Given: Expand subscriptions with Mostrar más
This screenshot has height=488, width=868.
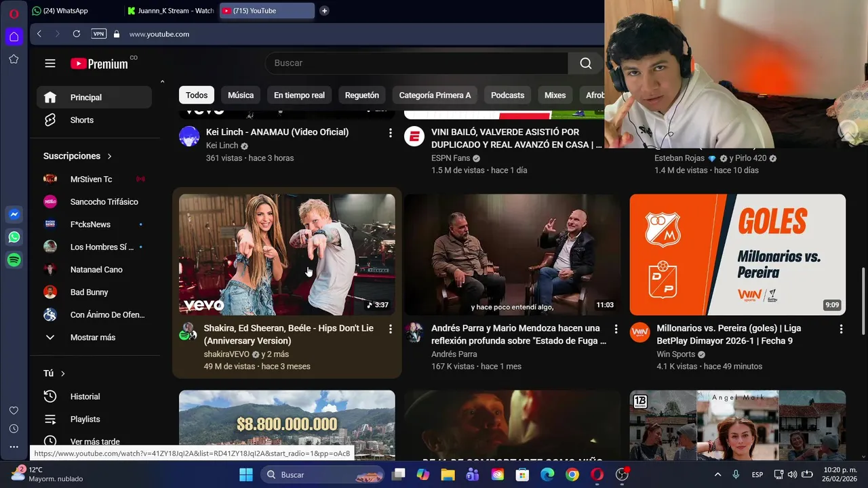Looking at the screenshot, I should [x=94, y=338].
